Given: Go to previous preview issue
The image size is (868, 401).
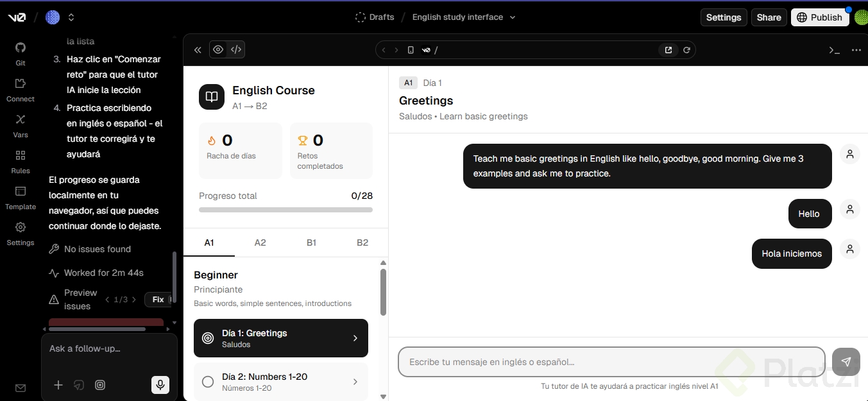Looking at the screenshot, I should click(x=108, y=300).
